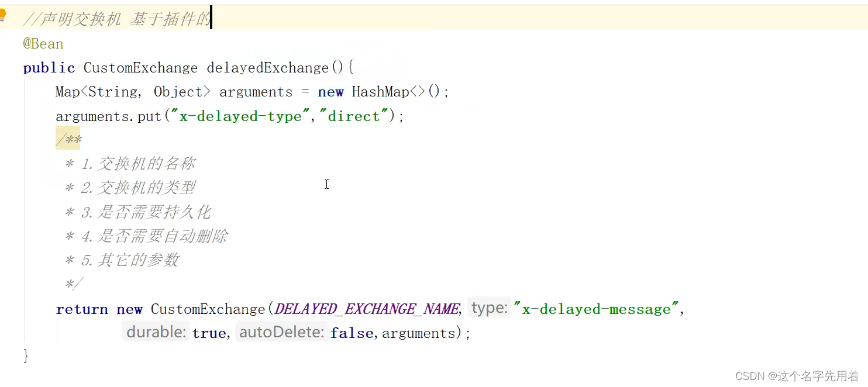Image resolution: width=868 pixels, height=387 pixels.
Task: Click the @Bean annotation
Action: point(43,44)
